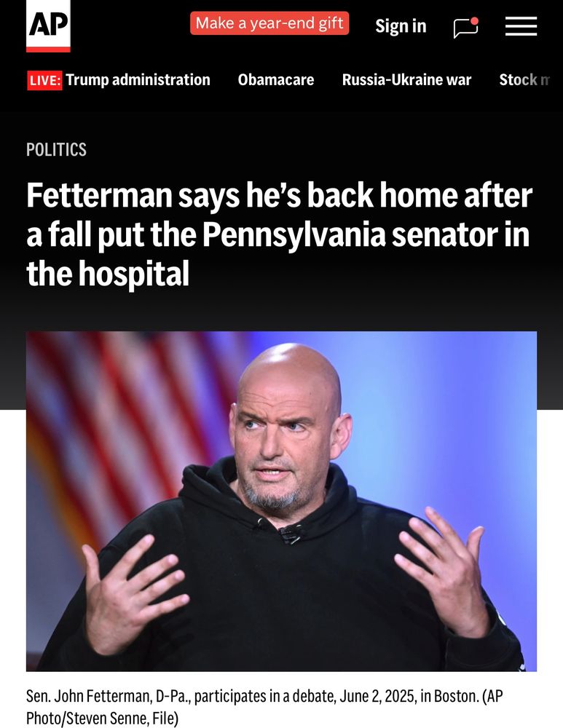Open the speech bubble notifications icon
The image size is (563, 728).
(x=466, y=28)
